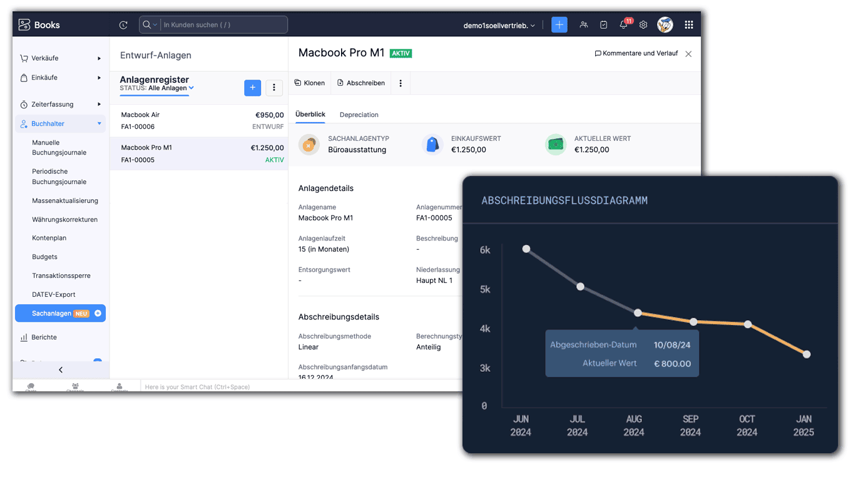Open Periodische Buchungsjournale in sidebar
The height and width of the screenshot is (479, 868).
[59, 177]
